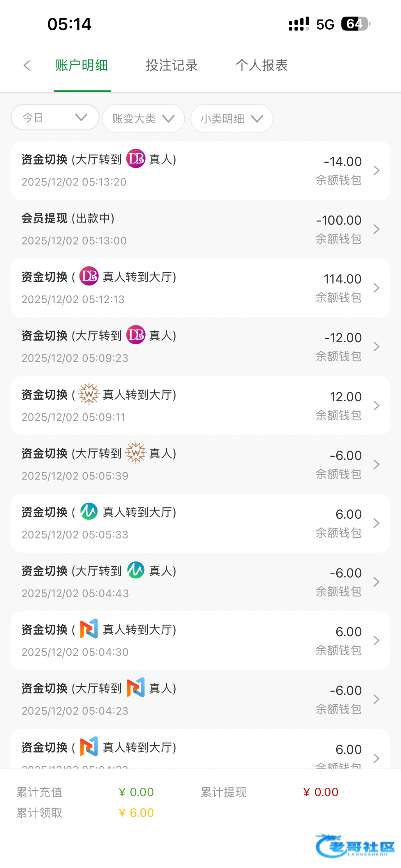Open details chevron for -100.00 withdrawal
The width and height of the screenshot is (401, 868).
pyautogui.click(x=376, y=229)
